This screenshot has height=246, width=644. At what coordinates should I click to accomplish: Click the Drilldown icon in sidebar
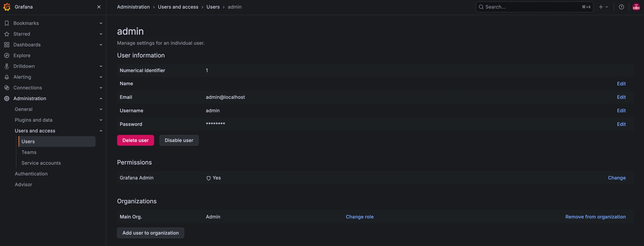pyautogui.click(x=7, y=66)
